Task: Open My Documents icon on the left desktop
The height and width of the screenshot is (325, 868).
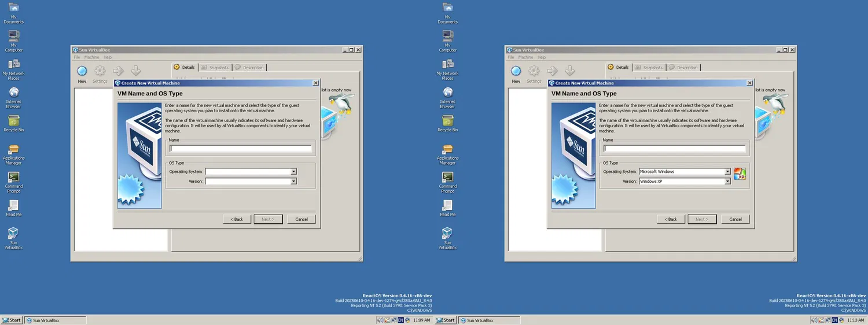Action: [13, 13]
